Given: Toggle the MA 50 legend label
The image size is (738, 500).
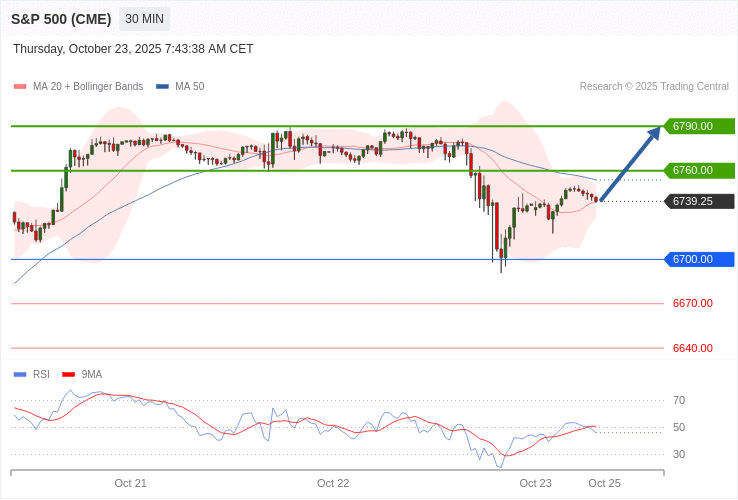Looking at the screenshot, I should pyautogui.click(x=189, y=87).
